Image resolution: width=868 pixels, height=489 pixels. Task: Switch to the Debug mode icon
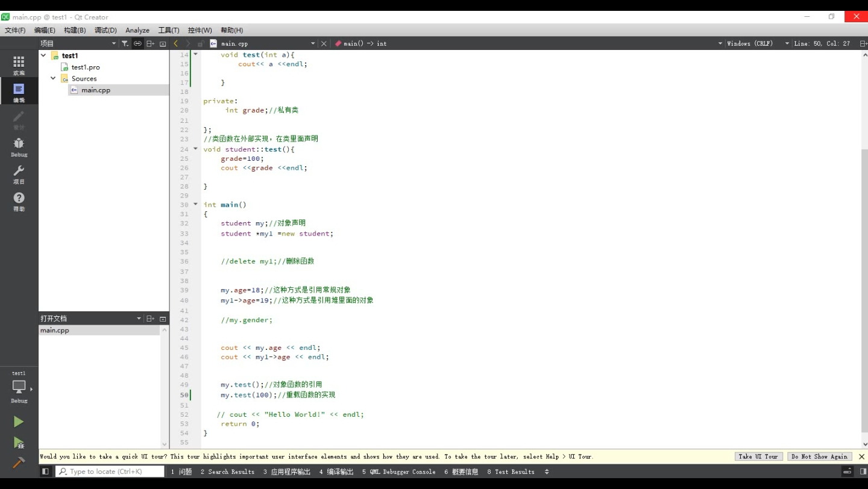[x=19, y=146]
